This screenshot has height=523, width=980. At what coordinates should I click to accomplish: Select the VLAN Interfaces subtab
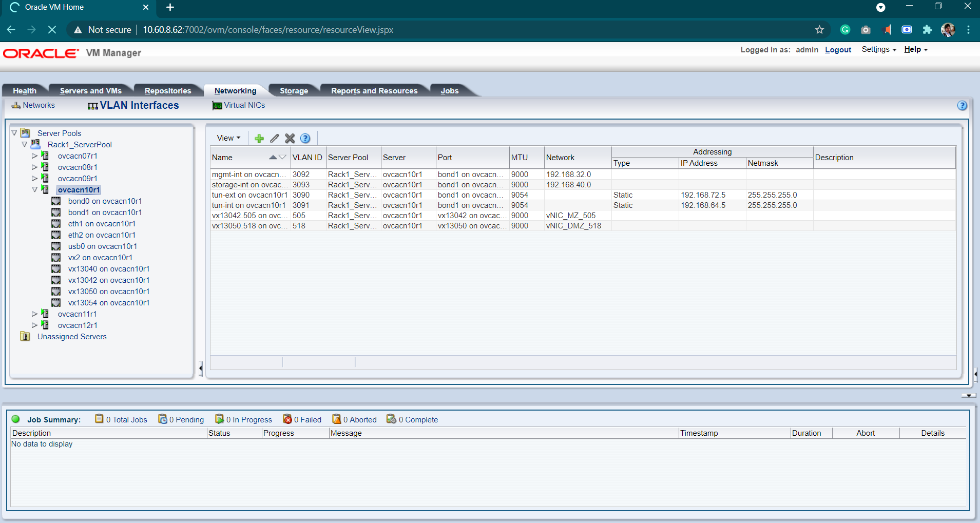coord(133,105)
